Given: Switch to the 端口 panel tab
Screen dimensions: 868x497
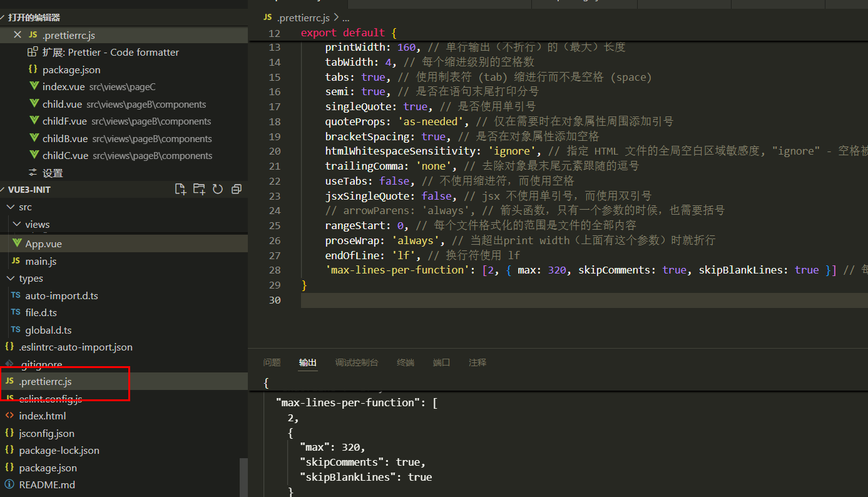Looking at the screenshot, I should (x=441, y=362).
